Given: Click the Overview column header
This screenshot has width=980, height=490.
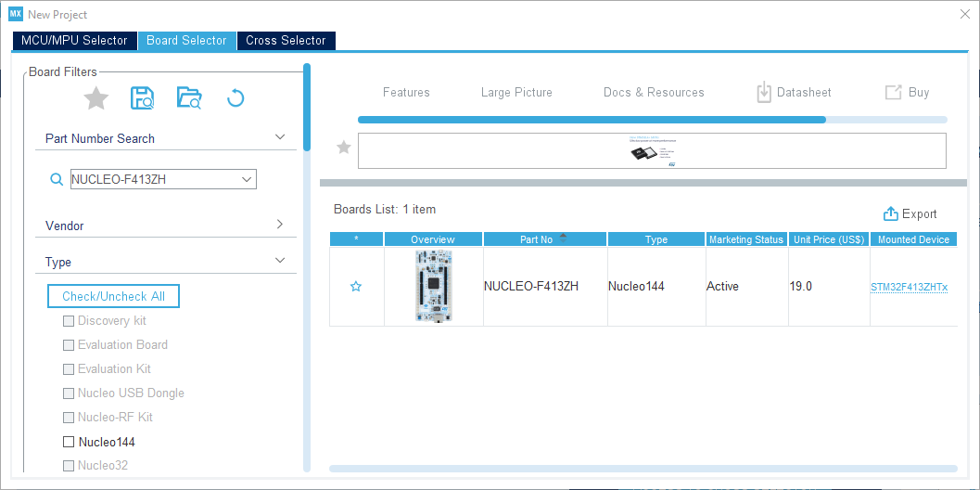Looking at the screenshot, I should 433,239.
